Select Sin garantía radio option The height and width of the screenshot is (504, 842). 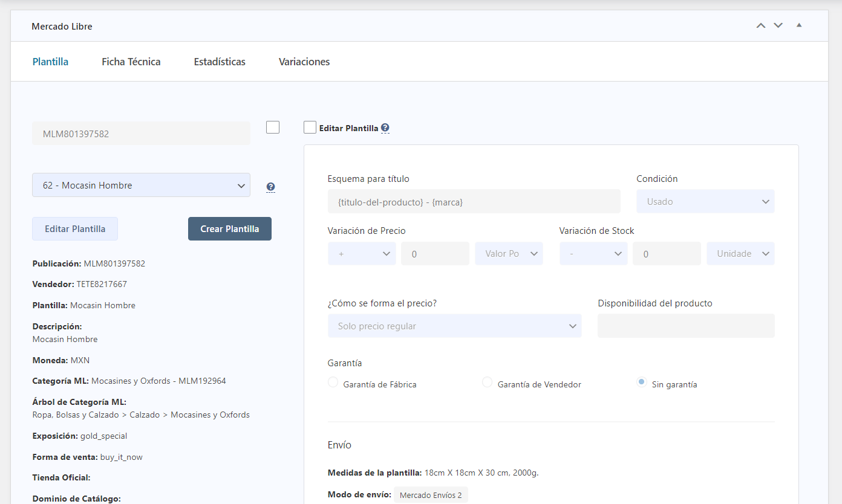(x=642, y=382)
